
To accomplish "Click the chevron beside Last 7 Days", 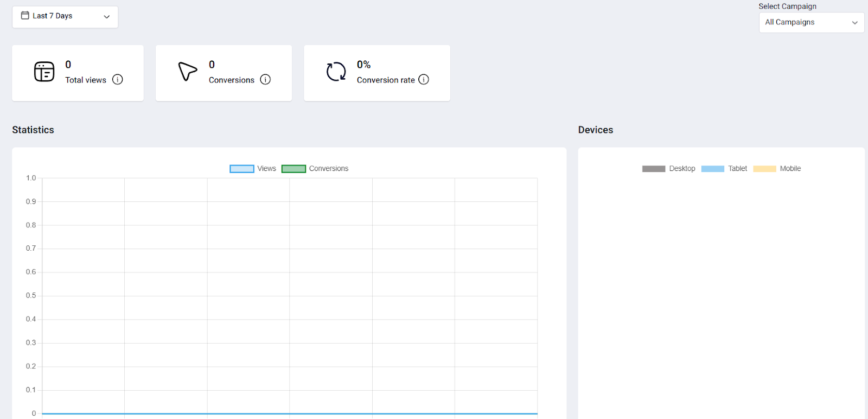I will point(107,17).
